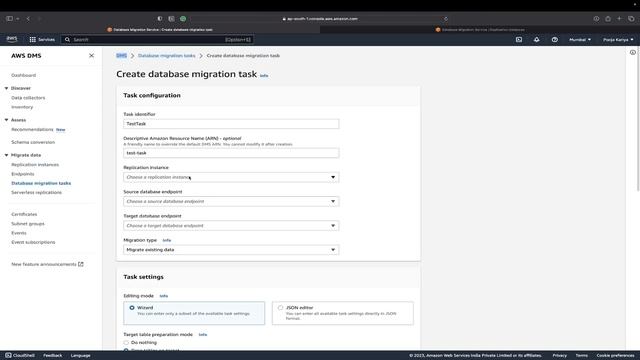The width and height of the screenshot is (640, 360).
Task: Click the green browser extension icon
Action: [x=183, y=18]
